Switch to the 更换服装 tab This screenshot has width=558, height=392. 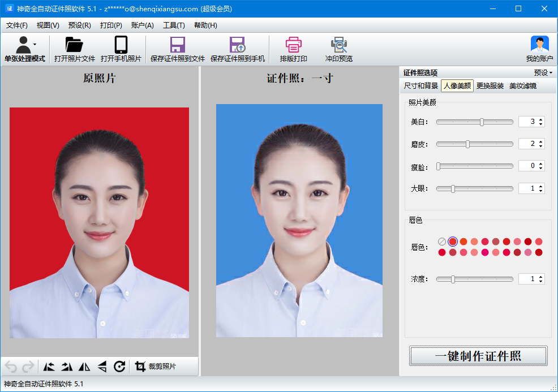(490, 86)
